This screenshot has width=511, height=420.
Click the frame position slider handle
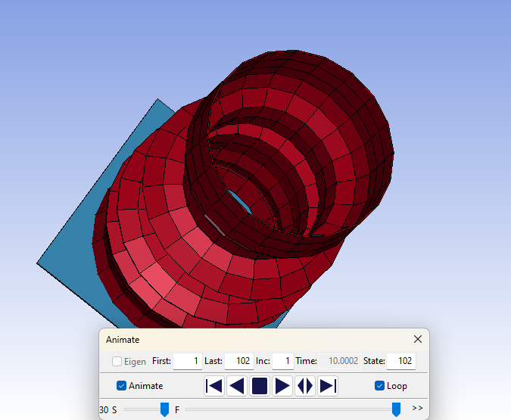(396, 409)
